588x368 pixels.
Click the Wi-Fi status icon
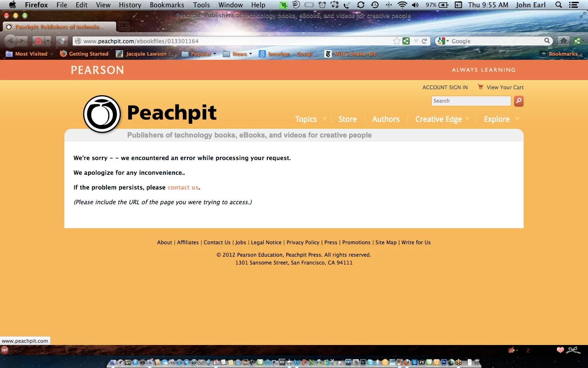[402, 5]
